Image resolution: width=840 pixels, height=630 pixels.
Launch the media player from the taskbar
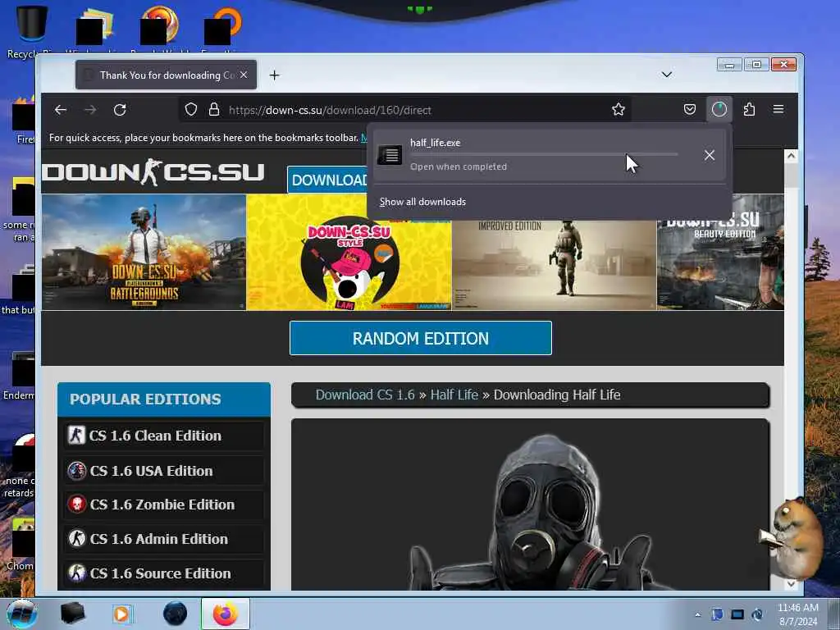(121, 614)
